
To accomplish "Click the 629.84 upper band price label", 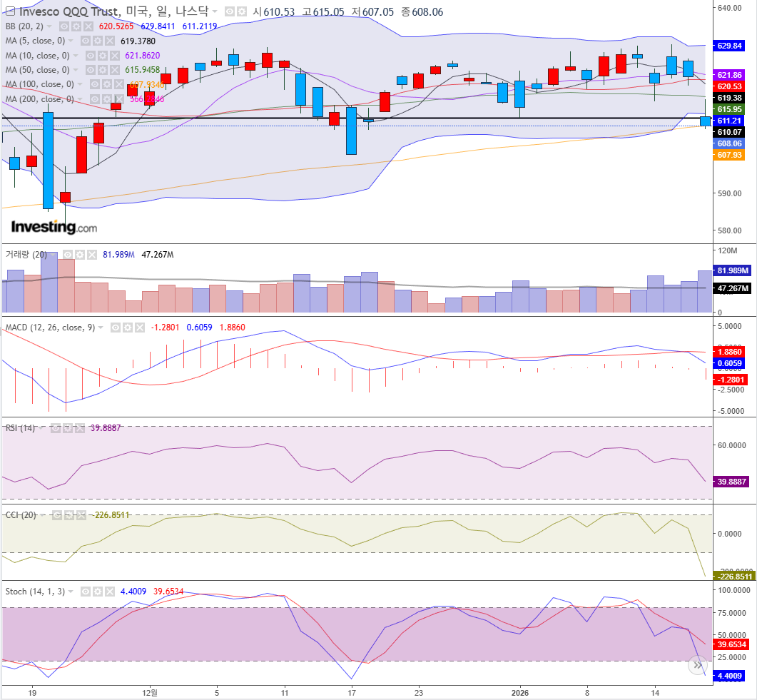I will coord(729,46).
